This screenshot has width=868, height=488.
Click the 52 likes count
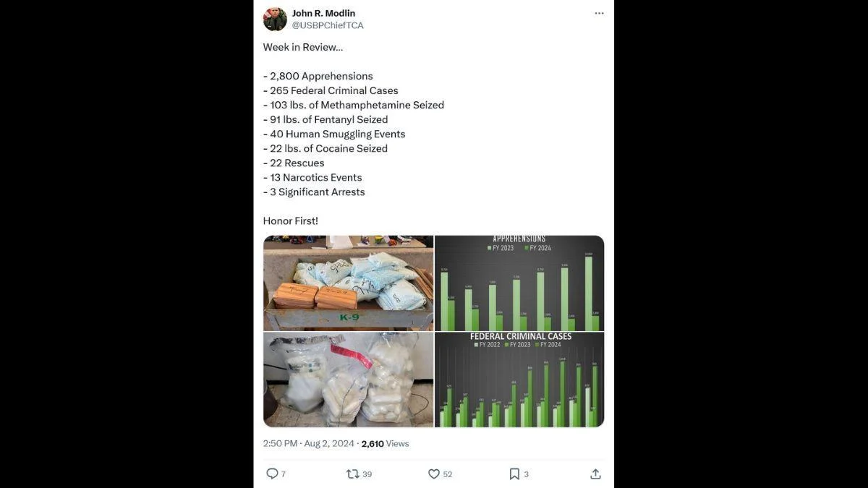pos(448,474)
